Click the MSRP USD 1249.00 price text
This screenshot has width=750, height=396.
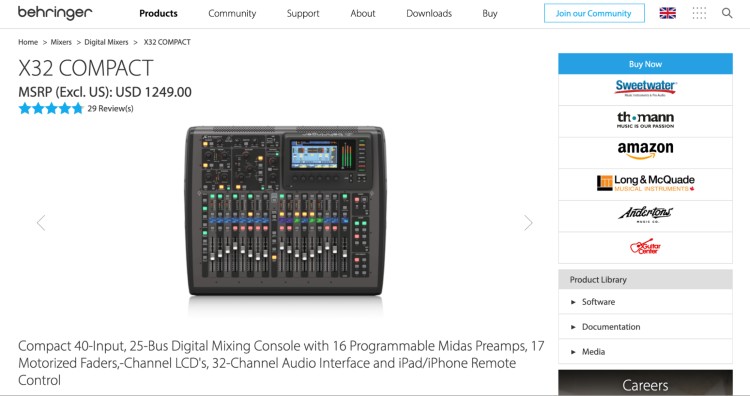[x=105, y=92]
